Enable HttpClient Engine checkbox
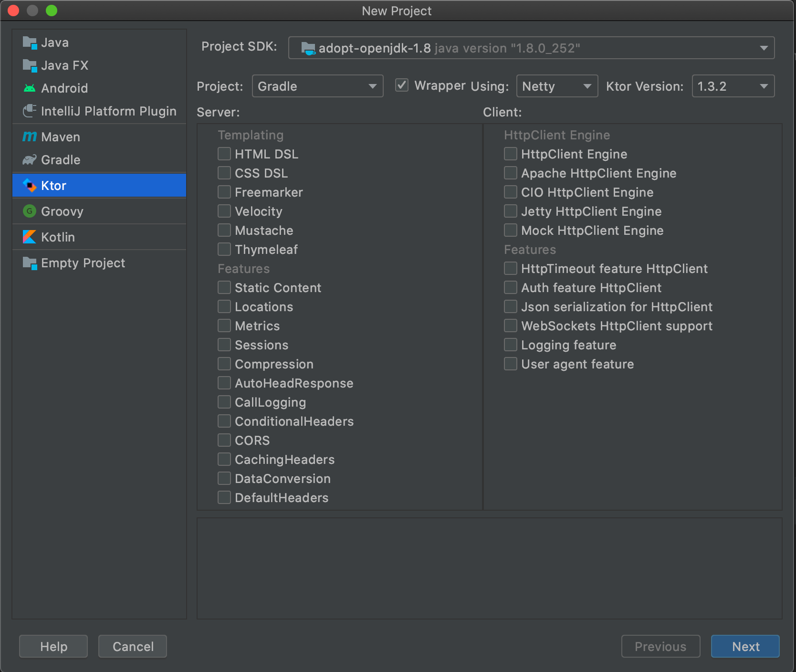This screenshot has height=672, width=796. (511, 154)
